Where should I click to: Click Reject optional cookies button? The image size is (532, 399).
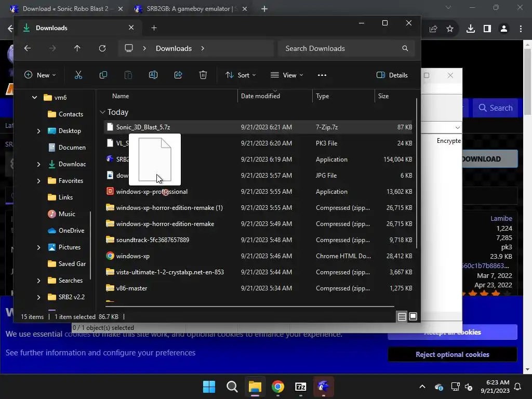[453, 354]
